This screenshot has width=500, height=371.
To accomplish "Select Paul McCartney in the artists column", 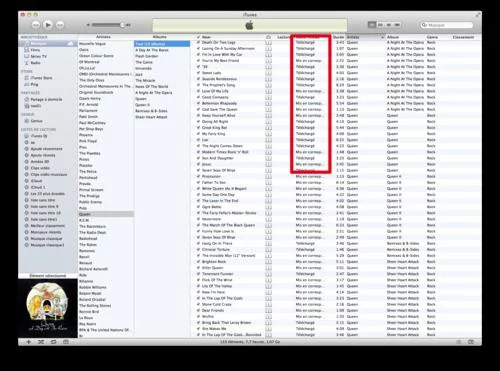I will (92, 123).
